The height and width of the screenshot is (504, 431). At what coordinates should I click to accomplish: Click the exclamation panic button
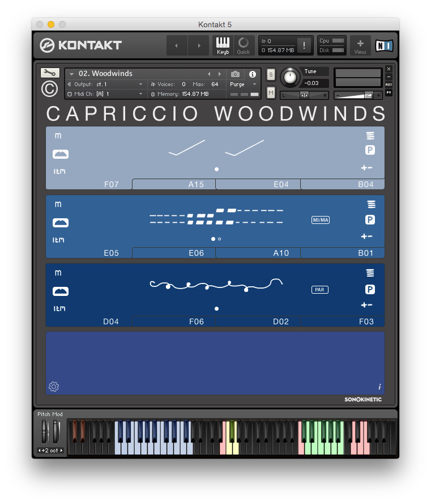tap(304, 45)
